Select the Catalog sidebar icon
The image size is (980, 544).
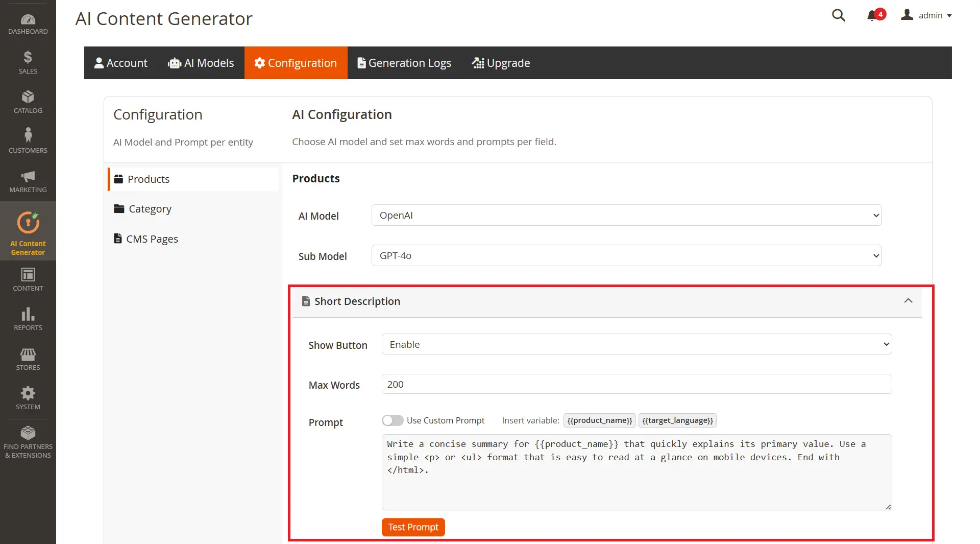tap(28, 101)
